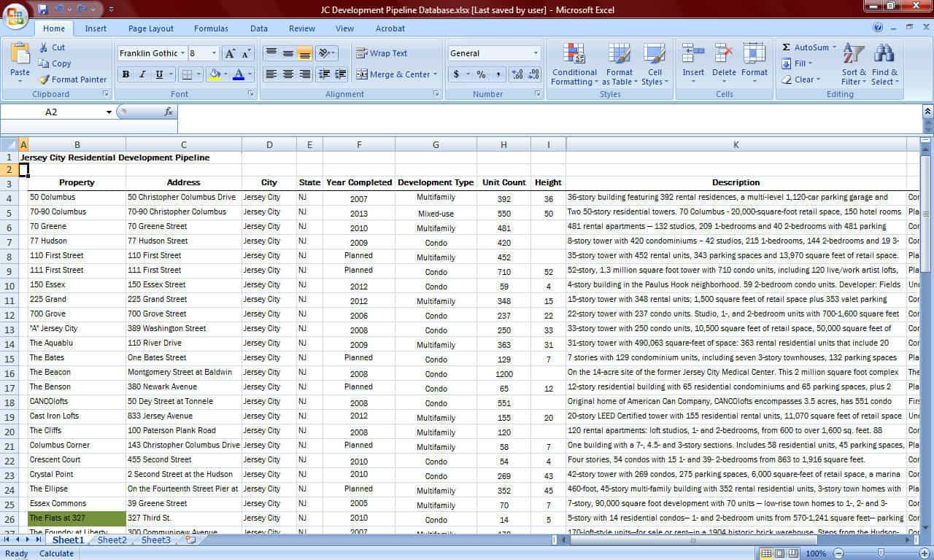
Task: Toggle Wrap Text for the cell
Action: point(382,53)
